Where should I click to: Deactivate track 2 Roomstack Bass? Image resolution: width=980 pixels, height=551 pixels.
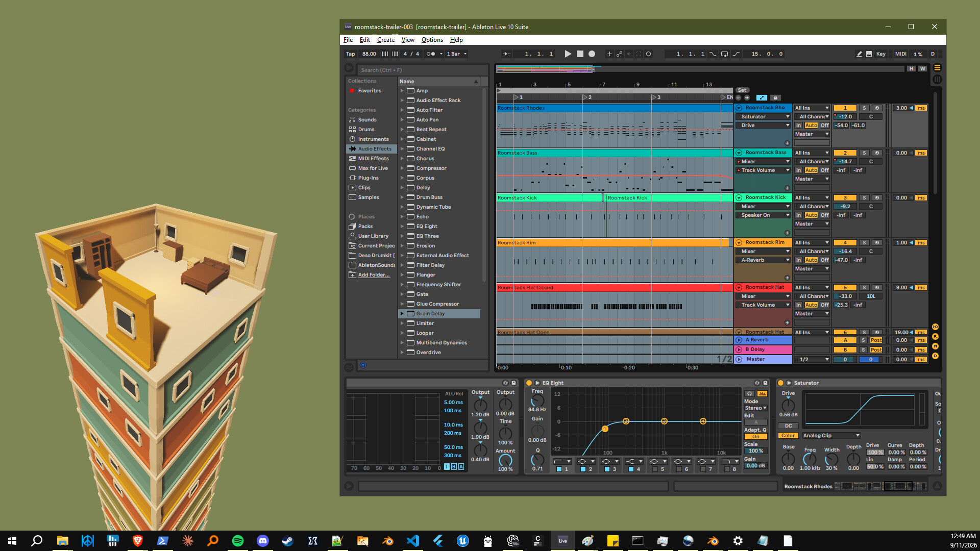(845, 153)
